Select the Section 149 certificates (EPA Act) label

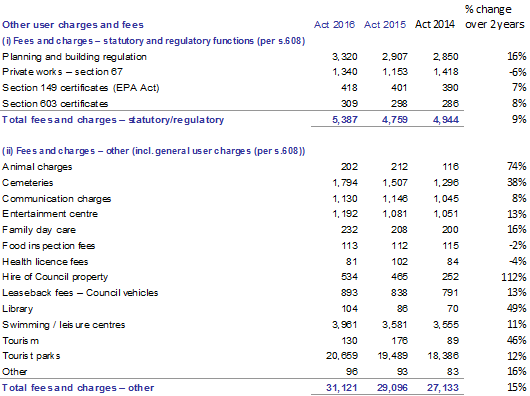coord(80,88)
